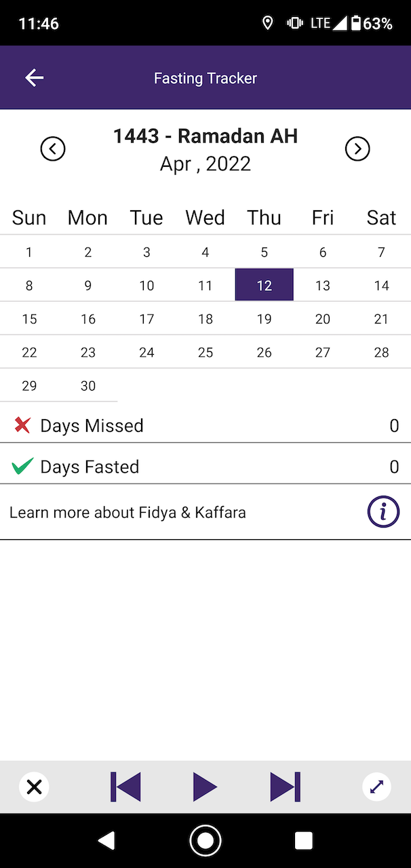
Task: Open the Days Missed row
Action: point(203,426)
